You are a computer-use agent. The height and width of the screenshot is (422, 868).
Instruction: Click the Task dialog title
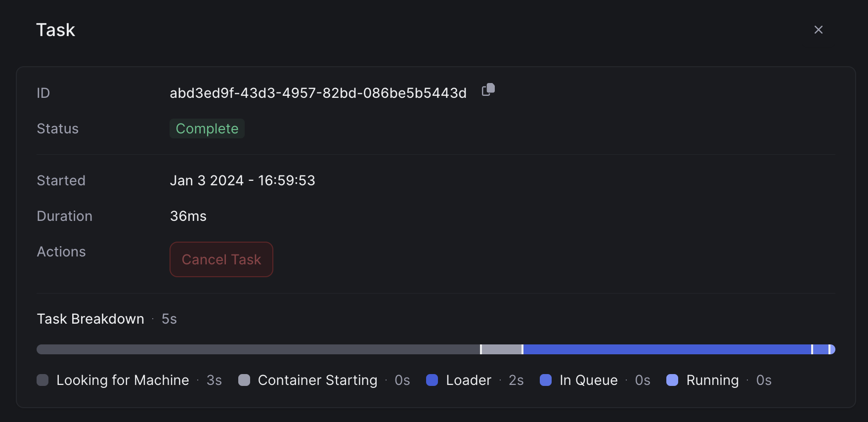point(55,30)
